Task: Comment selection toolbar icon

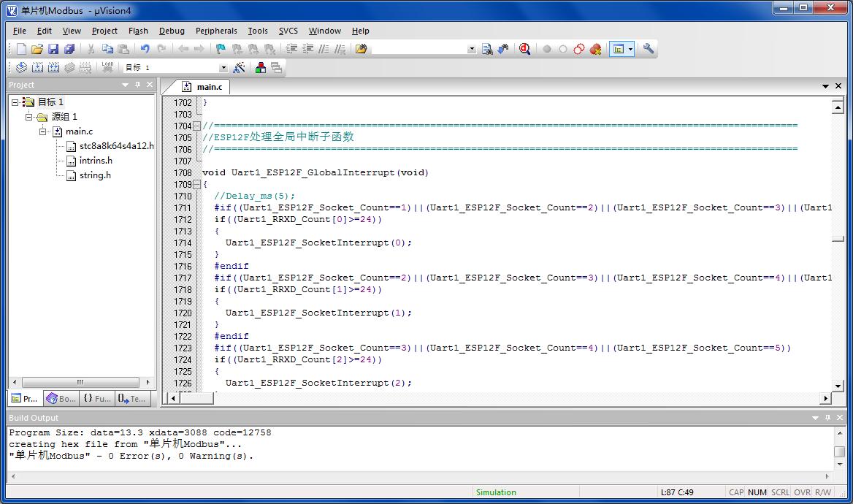Action: (x=324, y=49)
